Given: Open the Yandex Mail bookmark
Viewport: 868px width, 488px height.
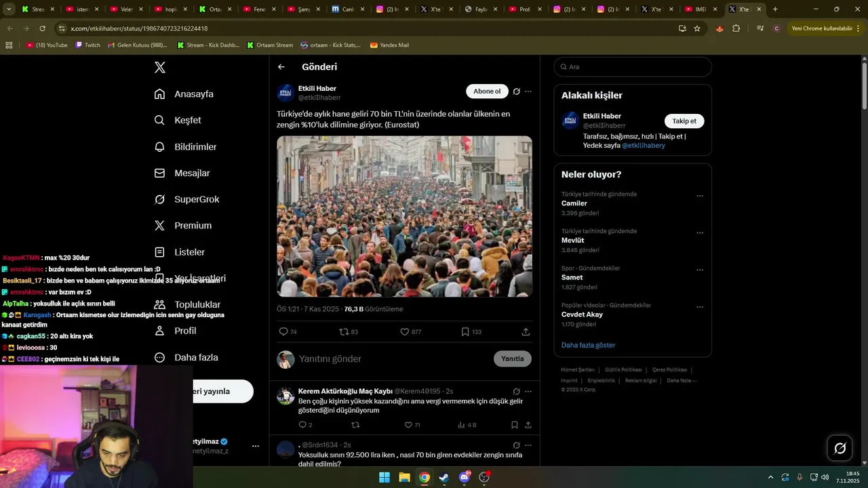Looking at the screenshot, I should click(x=389, y=45).
